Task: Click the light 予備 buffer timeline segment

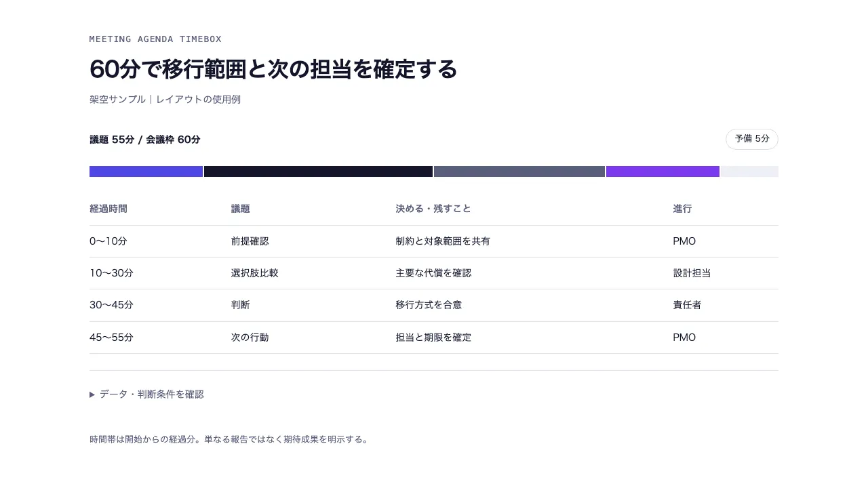Action: pyautogui.click(x=749, y=171)
